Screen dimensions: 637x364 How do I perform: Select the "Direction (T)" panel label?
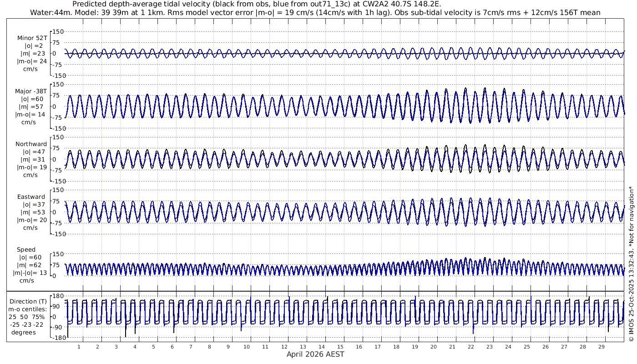point(29,302)
